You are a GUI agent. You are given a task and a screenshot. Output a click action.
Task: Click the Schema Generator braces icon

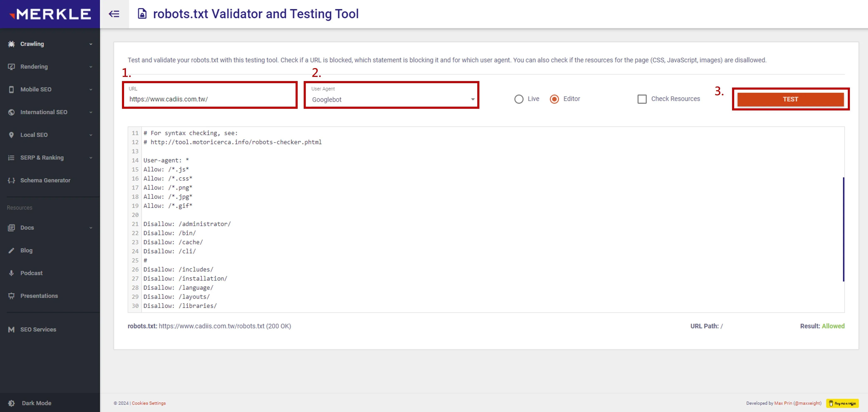coord(11,180)
